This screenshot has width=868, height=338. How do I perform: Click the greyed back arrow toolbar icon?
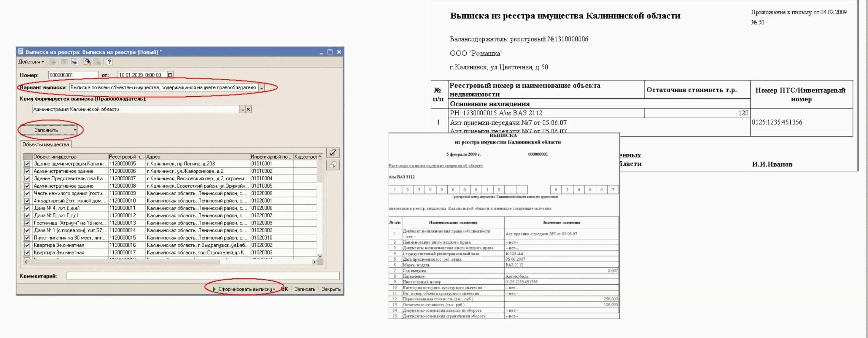pos(53,62)
